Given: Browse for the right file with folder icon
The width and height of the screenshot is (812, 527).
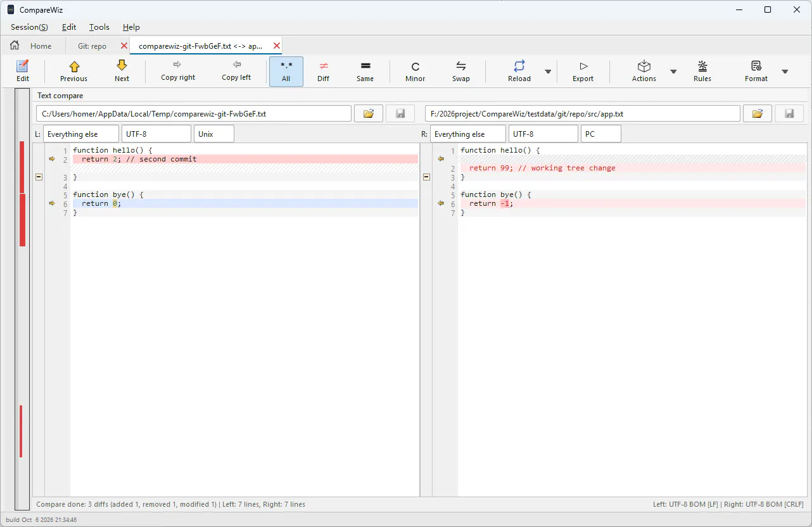Looking at the screenshot, I should coord(758,113).
